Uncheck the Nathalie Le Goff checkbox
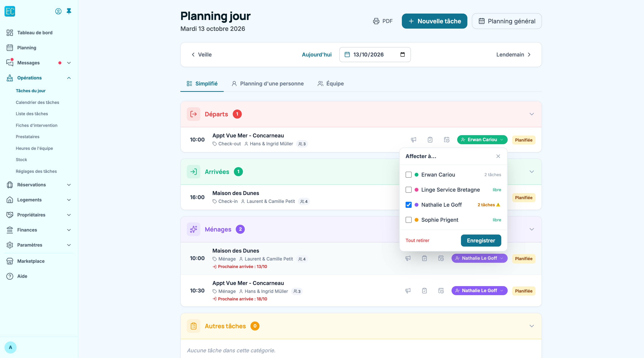This screenshot has width=644, height=358. (x=408, y=205)
